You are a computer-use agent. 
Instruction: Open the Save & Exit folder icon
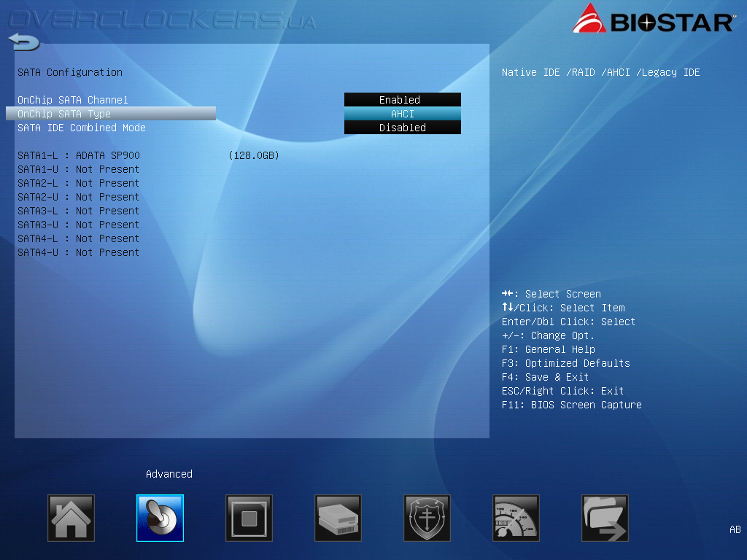click(x=605, y=518)
